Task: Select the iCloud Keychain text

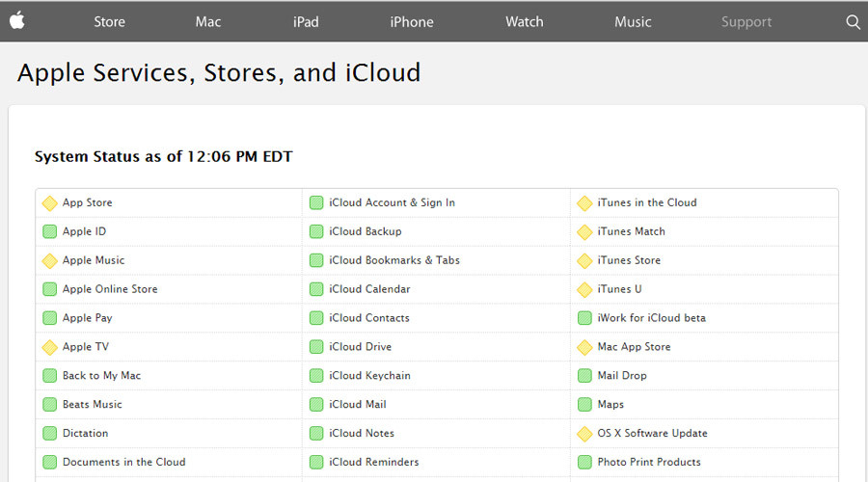Action: tap(369, 375)
